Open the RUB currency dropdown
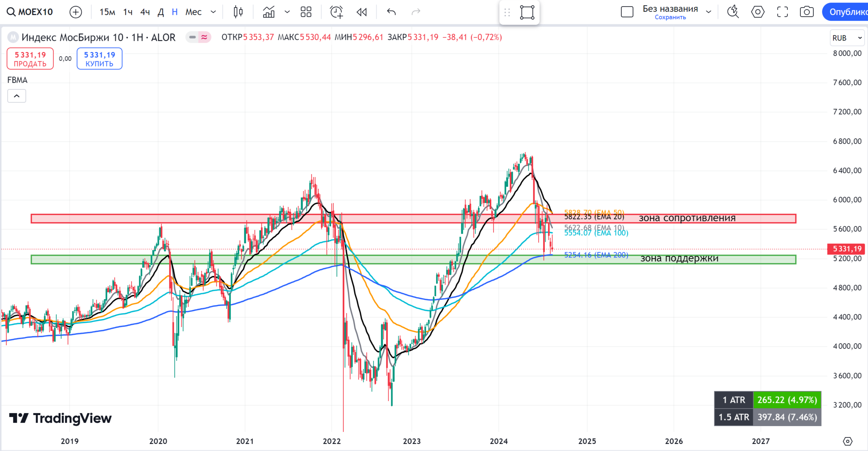The height and width of the screenshot is (451, 868). (x=847, y=38)
